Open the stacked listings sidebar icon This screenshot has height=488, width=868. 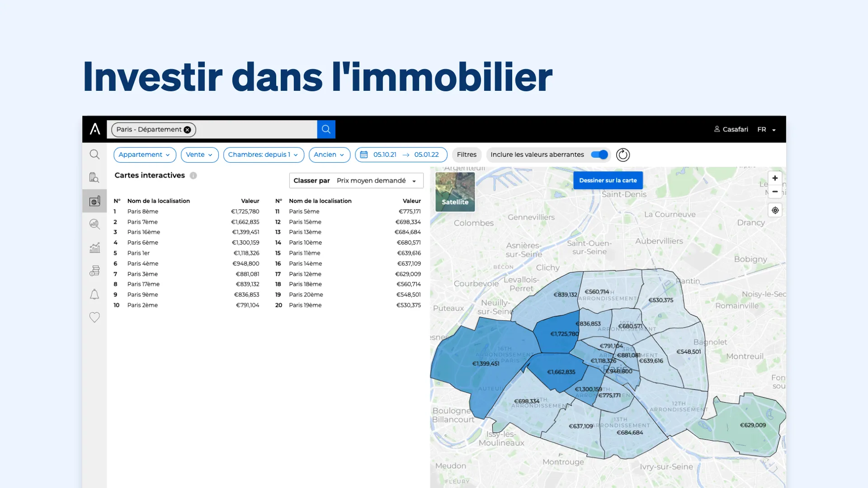coord(94,271)
